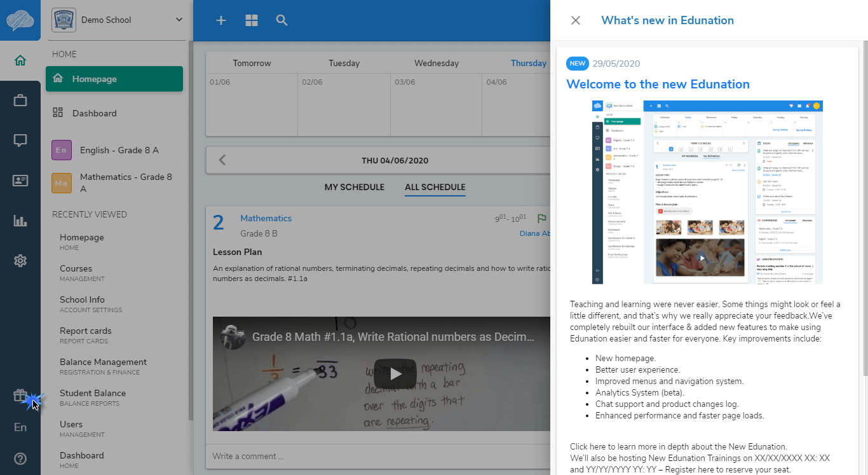Switch language with the En button
868x475 pixels.
[20, 427]
